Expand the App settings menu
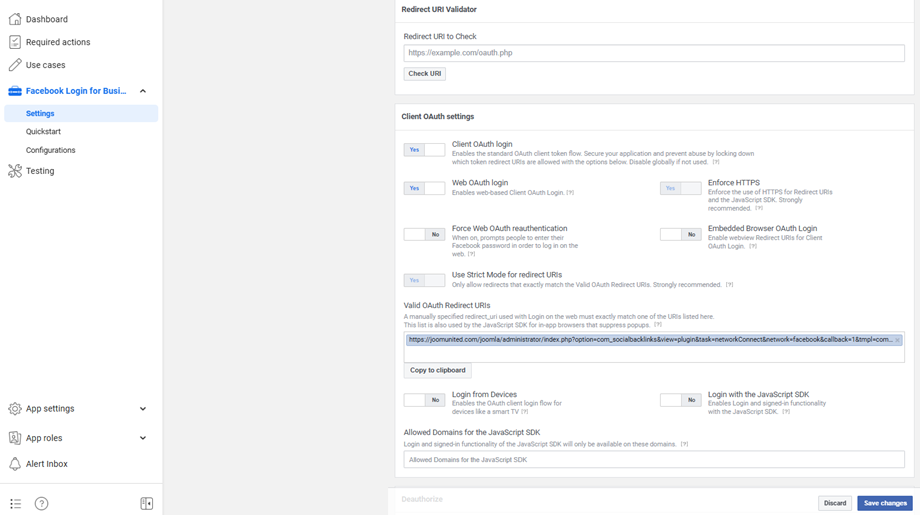920x515 pixels. 143,409
